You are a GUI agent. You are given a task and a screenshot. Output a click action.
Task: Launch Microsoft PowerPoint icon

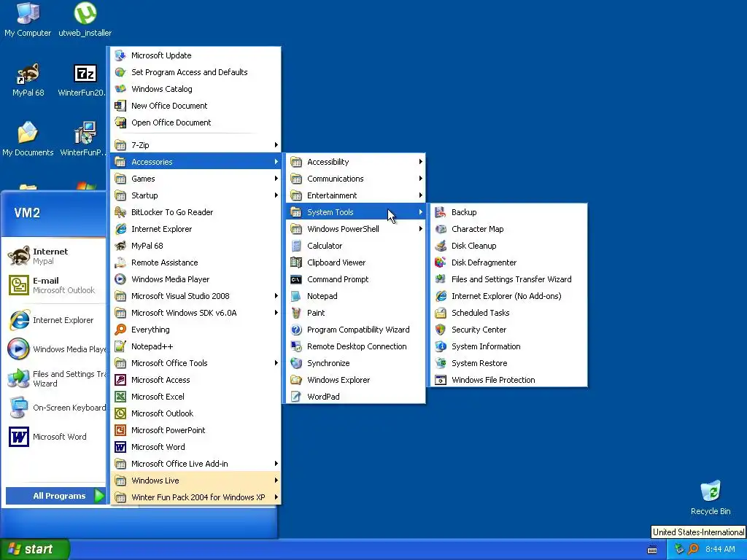(120, 430)
